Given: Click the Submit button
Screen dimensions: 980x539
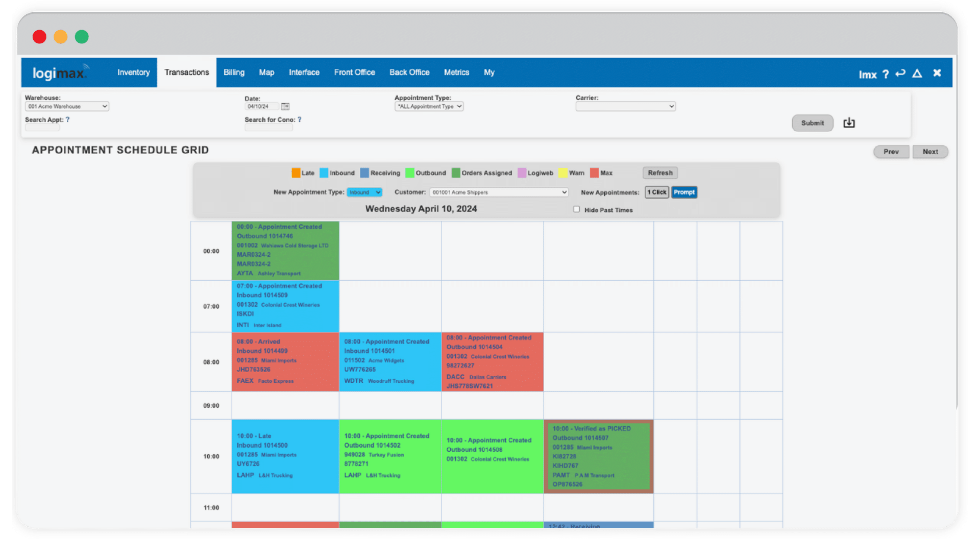Looking at the screenshot, I should (x=813, y=122).
